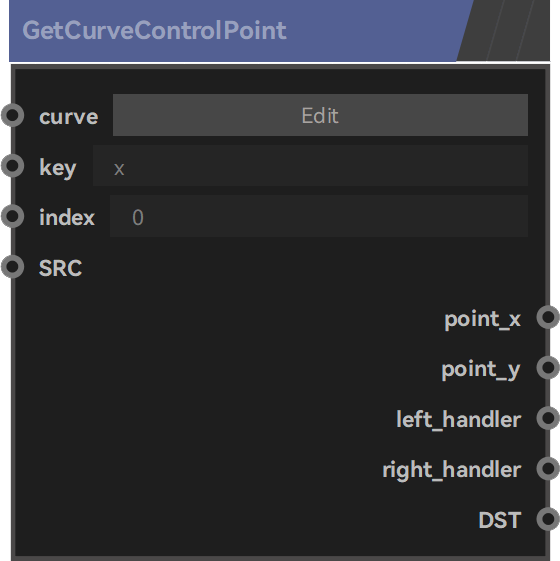Click the right_handler output socket
Image resolution: width=560 pixels, height=561 pixels.
coord(548,468)
